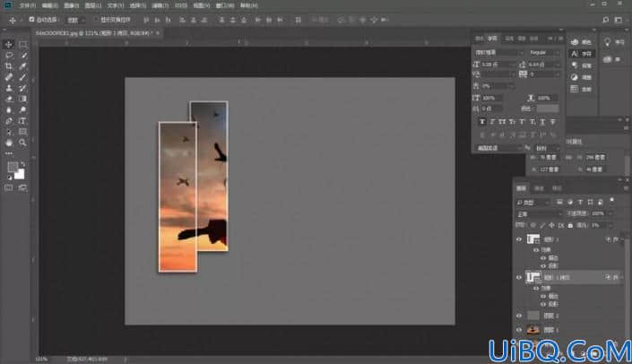Select the History Brush tool

(22, 88)
